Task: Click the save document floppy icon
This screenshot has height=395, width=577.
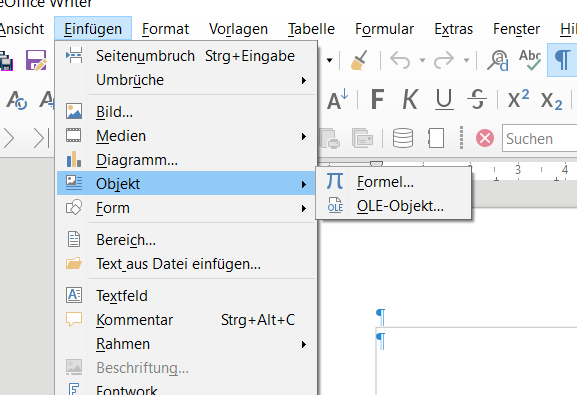Action: coord(36,60)
